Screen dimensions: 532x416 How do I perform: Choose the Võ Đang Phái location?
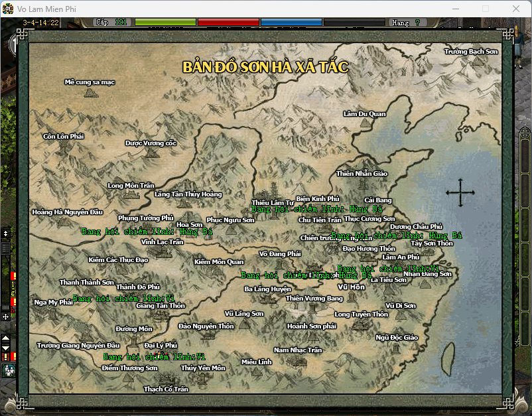pyautogui.click(x=280, y=264)
